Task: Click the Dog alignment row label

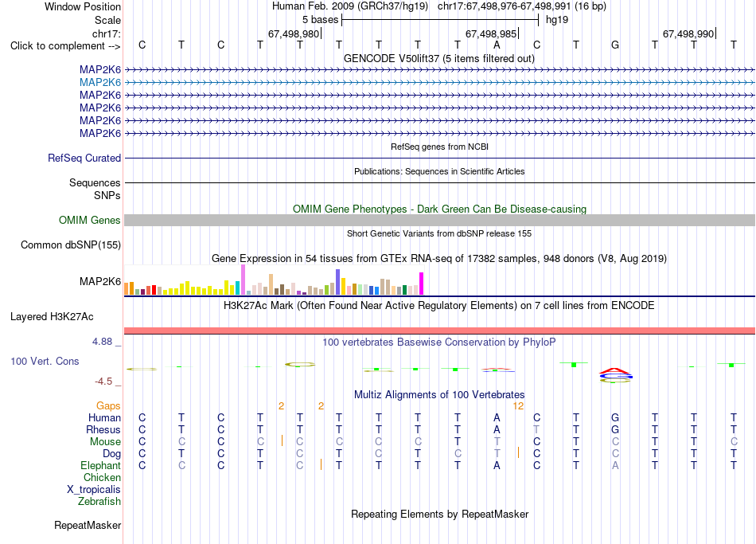Action: (x=111, y=454)
